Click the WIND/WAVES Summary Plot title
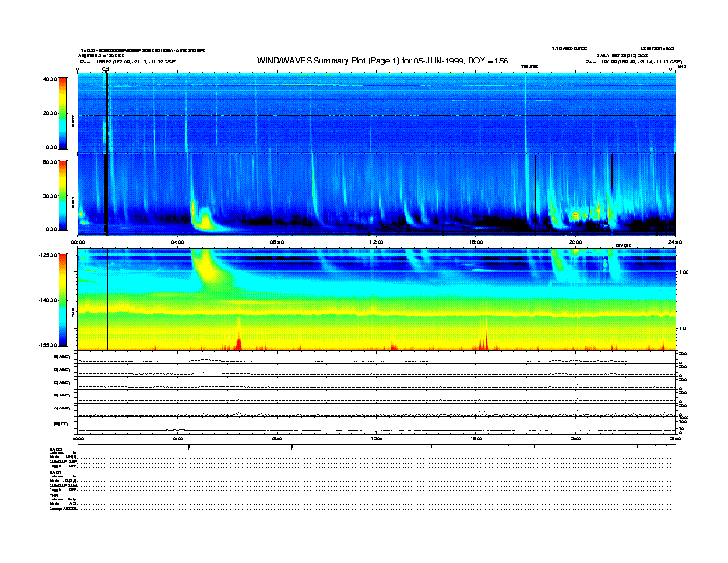Screen dimensions: 728x563 coord(382,61)
